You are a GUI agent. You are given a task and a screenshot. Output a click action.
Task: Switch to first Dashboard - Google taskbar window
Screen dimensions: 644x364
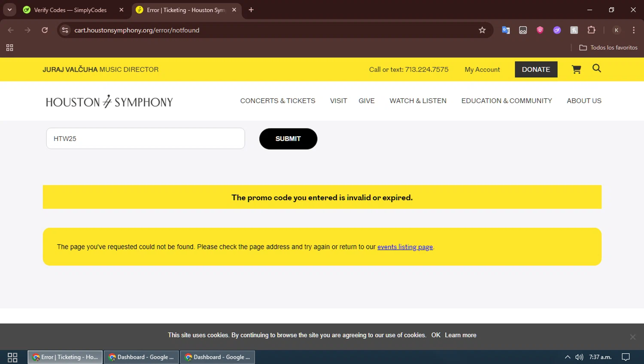coord(141,357)
